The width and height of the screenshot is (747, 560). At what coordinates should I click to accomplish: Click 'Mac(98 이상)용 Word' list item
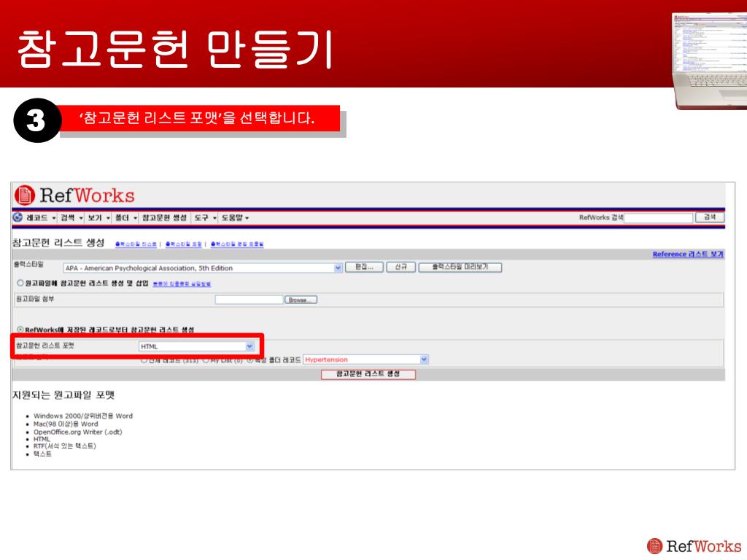point(66,424)
